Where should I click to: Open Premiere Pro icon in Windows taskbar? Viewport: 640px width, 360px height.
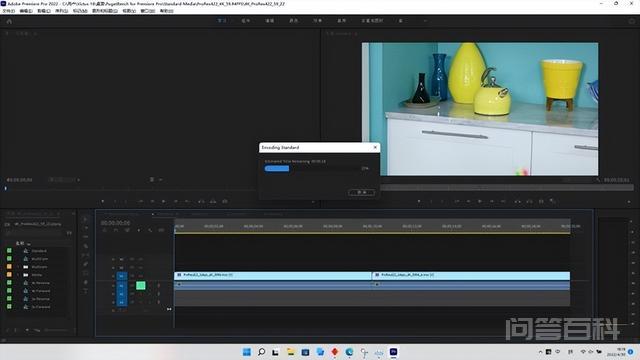(x=393, y=352)
